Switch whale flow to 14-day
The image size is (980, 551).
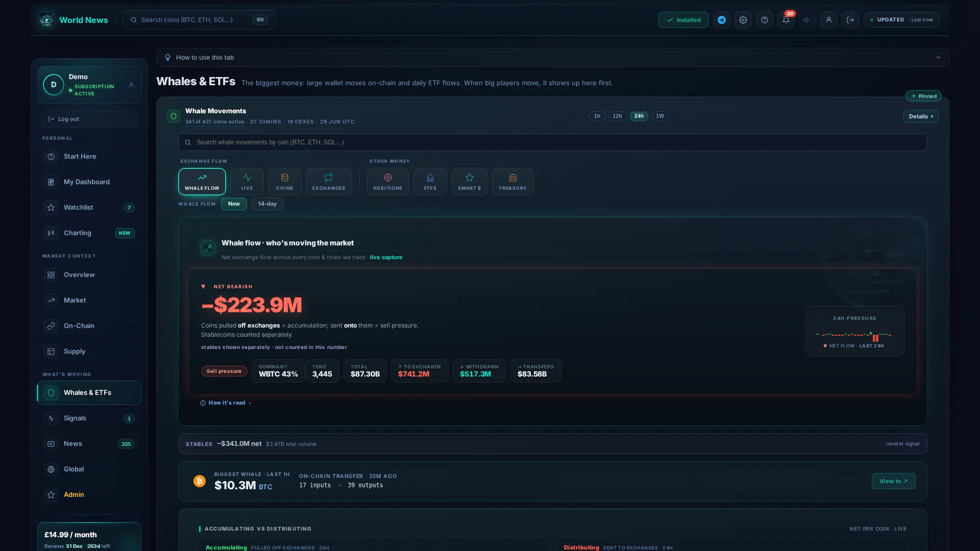point(267,204)
